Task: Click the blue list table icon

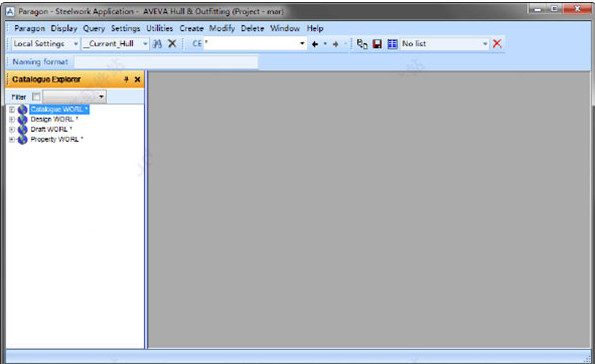Action: pos(392,44)
